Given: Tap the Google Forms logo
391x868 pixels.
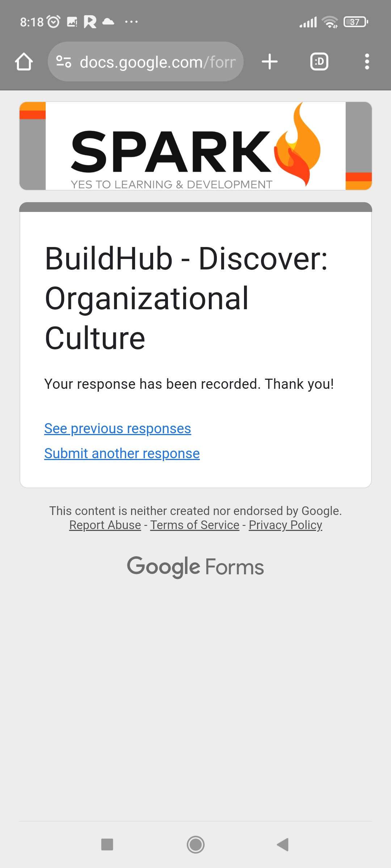Looking at the screenshot, I should point(195,567).
